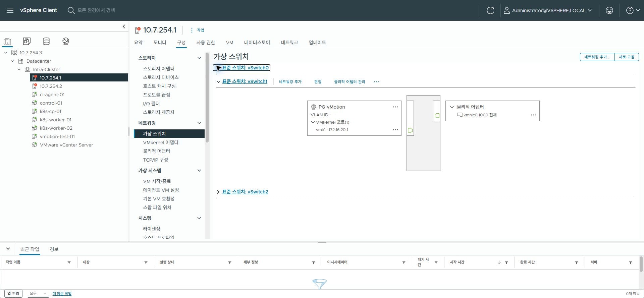Select the Hosts and Clusters inventory icon
The image size is (644, 298).
(x=7, y=41)
